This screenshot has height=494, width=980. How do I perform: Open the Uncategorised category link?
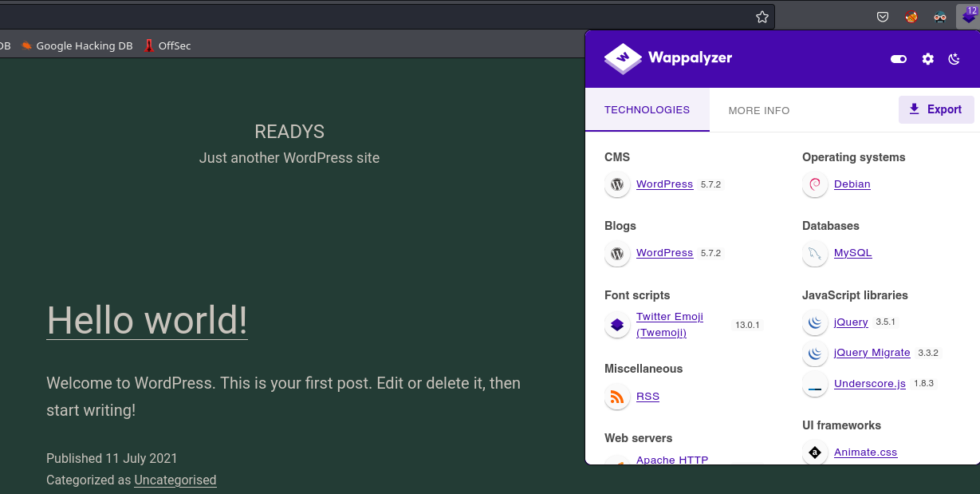pos(175,480)
